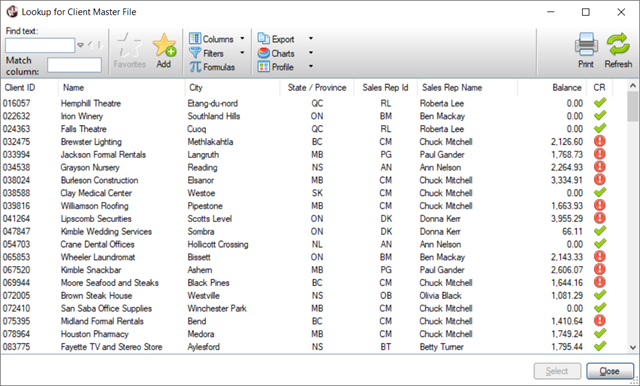Viewport: 640px width, 386px height.
Task: Click the green check icon for Houston Pharmacy
Action: click(600, 333)
